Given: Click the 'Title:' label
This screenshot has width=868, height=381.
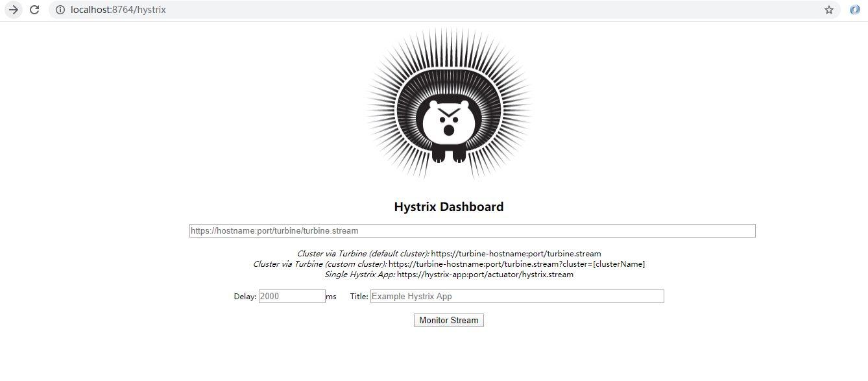Looking at the screenshot, I should 359,297.
